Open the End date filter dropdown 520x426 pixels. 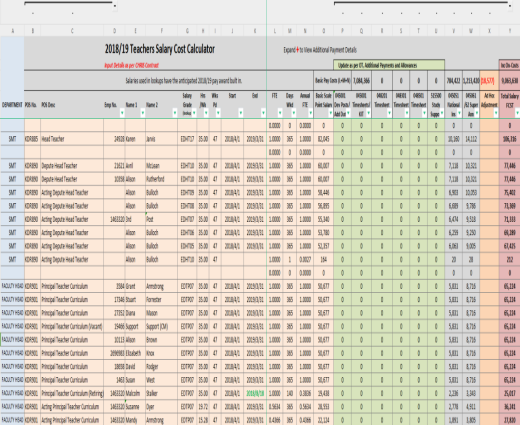[263, 113]
